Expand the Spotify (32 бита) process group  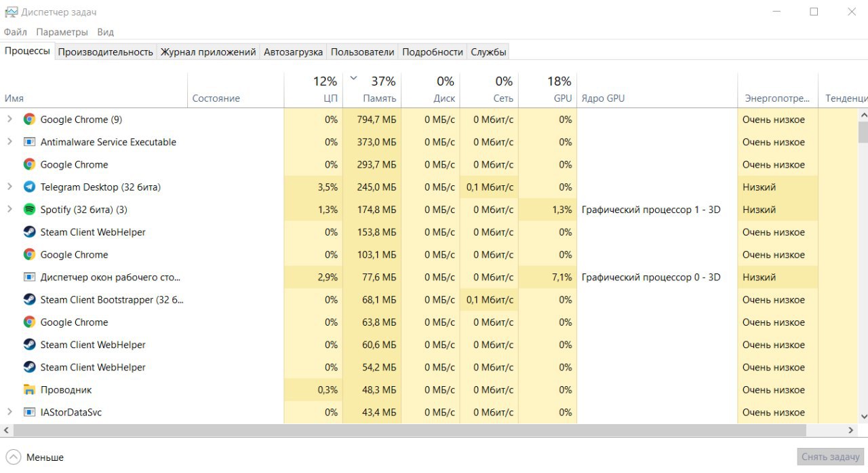tap(9, 209)
